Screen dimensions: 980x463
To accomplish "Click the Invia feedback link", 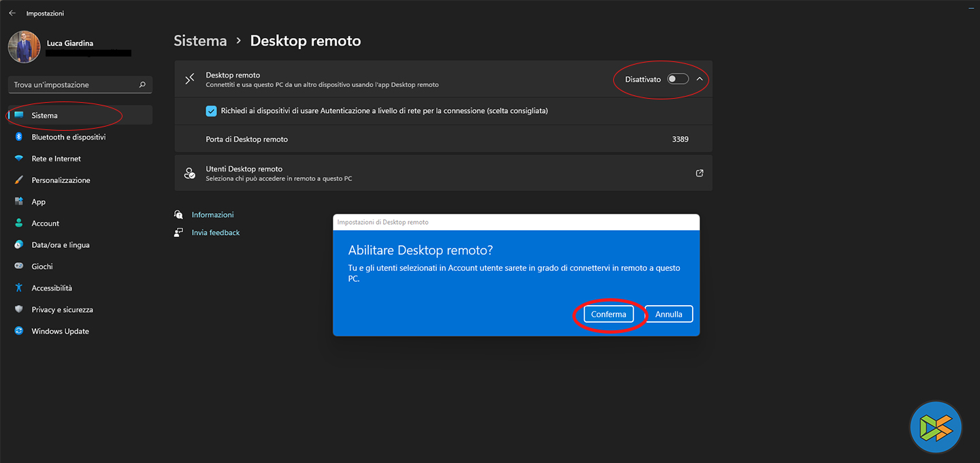I will tap(216, 233).
